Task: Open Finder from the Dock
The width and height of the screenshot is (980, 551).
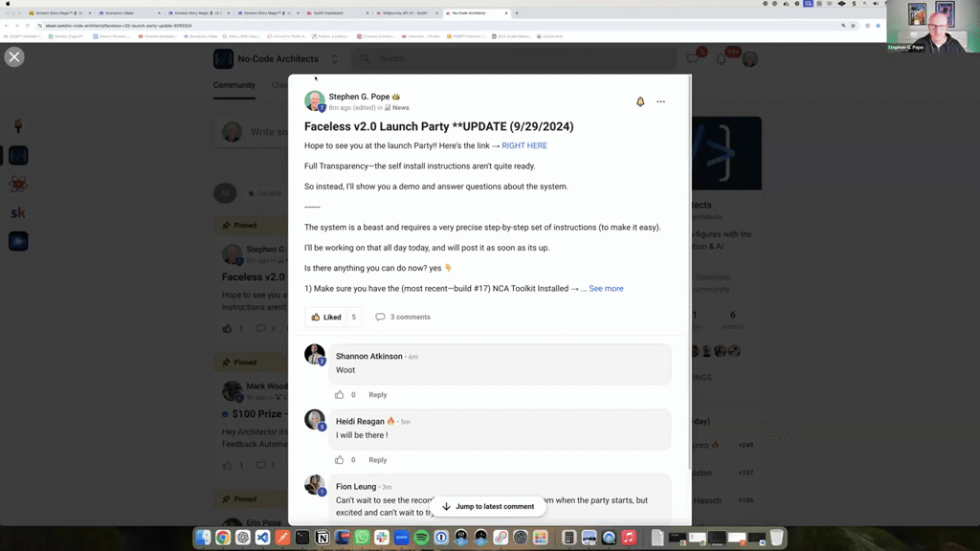Action: (x=203, y=538)
